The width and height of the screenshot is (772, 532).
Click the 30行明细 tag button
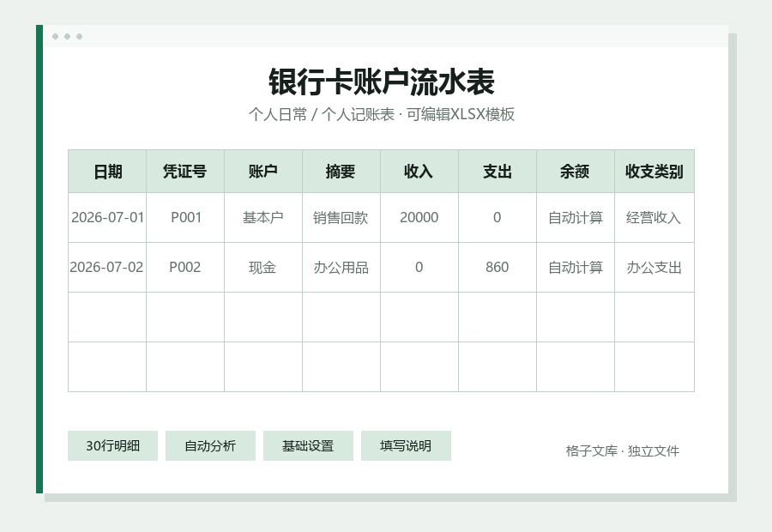tap(112, 446)
